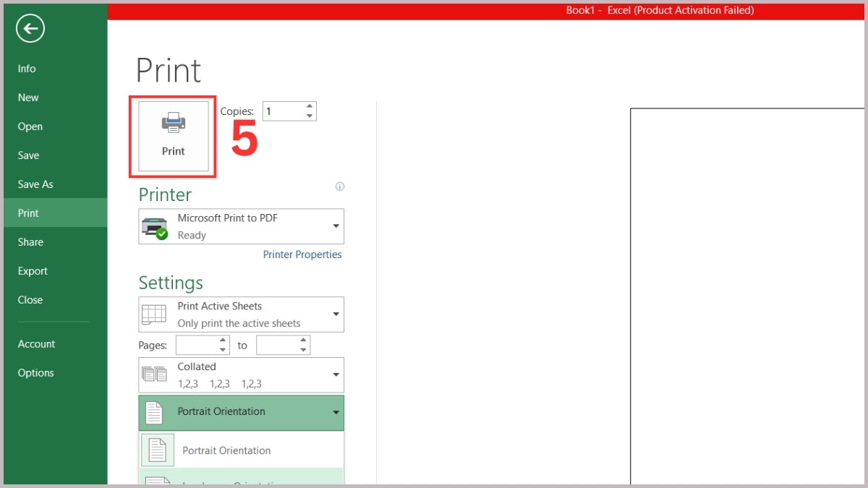Select Export from the sidebar

33,270
